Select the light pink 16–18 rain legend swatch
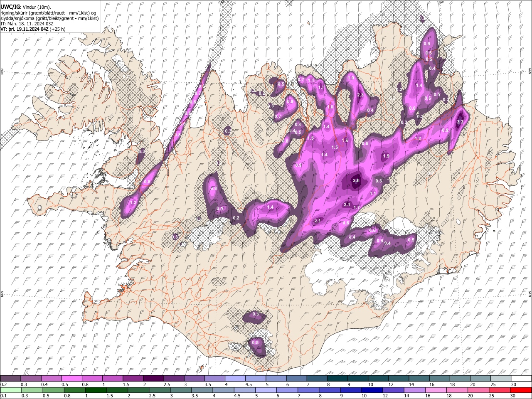The width and height of the screenshot is (532, 399). tap(436, 390)
